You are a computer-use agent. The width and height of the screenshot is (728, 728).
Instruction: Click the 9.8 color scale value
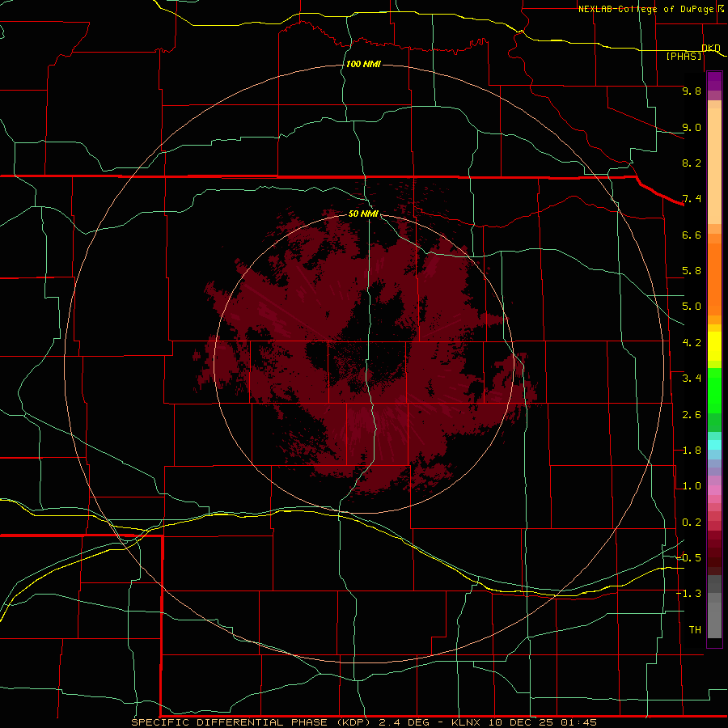692,91
